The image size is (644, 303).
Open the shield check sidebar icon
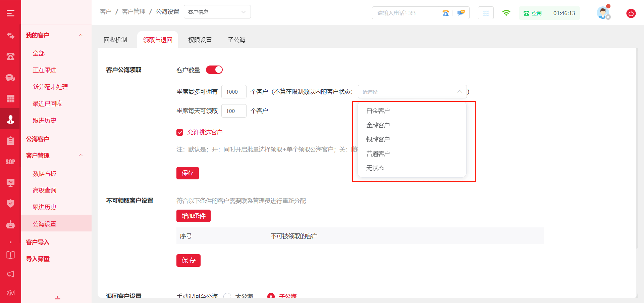pos(10,203)
